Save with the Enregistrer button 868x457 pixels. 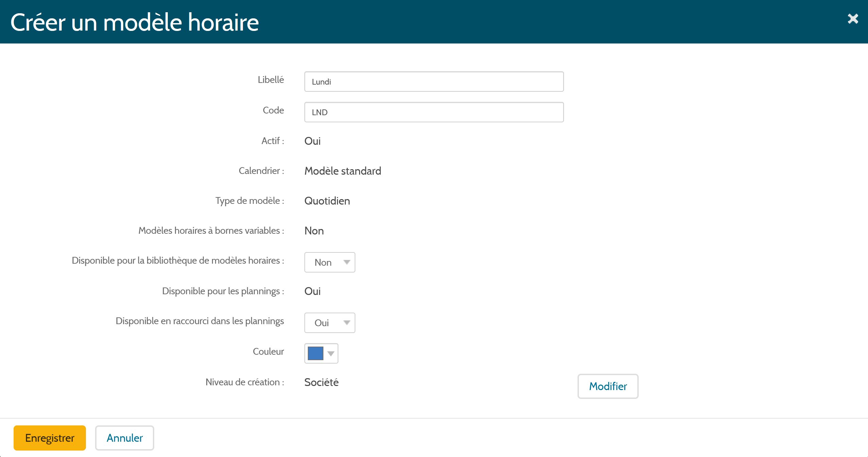50,438
